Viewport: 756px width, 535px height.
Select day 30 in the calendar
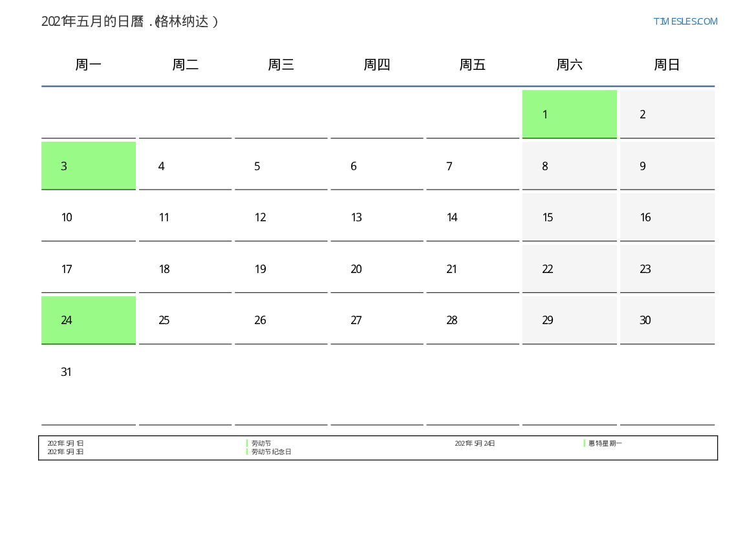[x=667, y=320]
